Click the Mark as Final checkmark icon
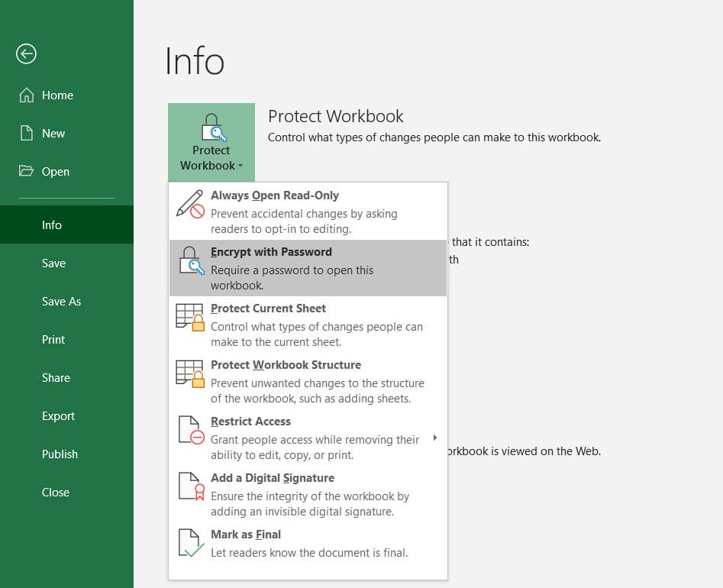 [190, 542]
